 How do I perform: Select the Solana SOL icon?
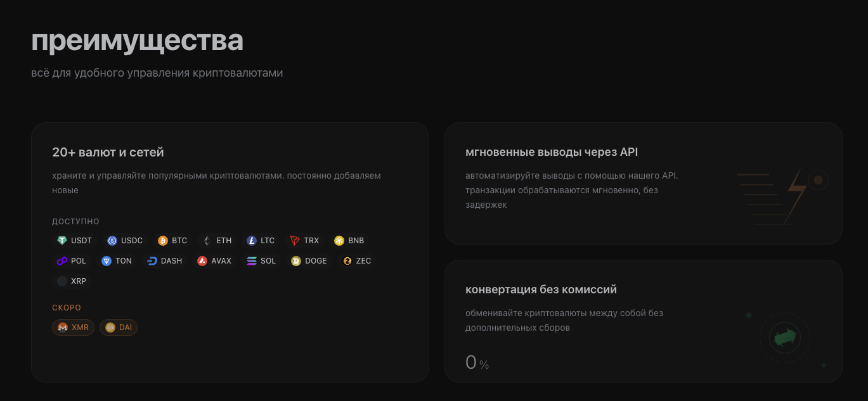pyautogui.click(x=252, y=261)
